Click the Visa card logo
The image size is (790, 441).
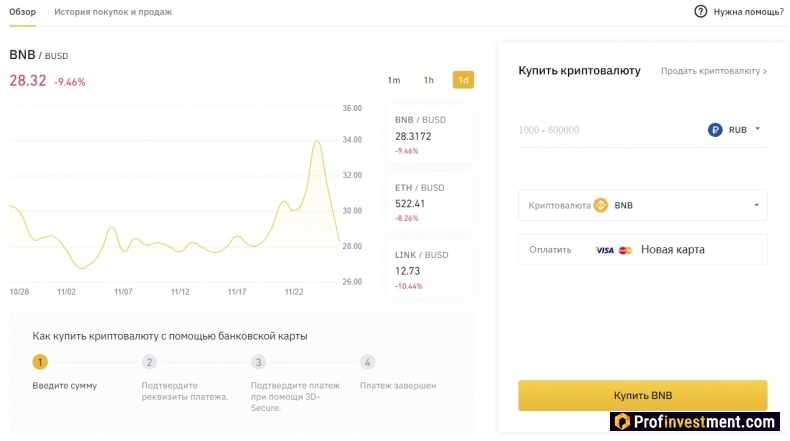[605, 250]
